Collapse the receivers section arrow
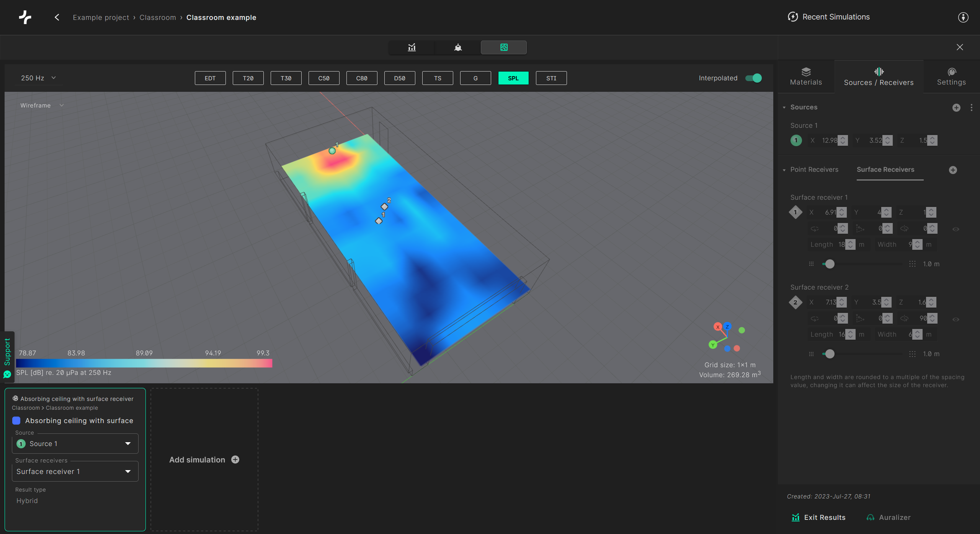This screenshot has width=980, height=534. pyautogui.click(x=784, y=170)
